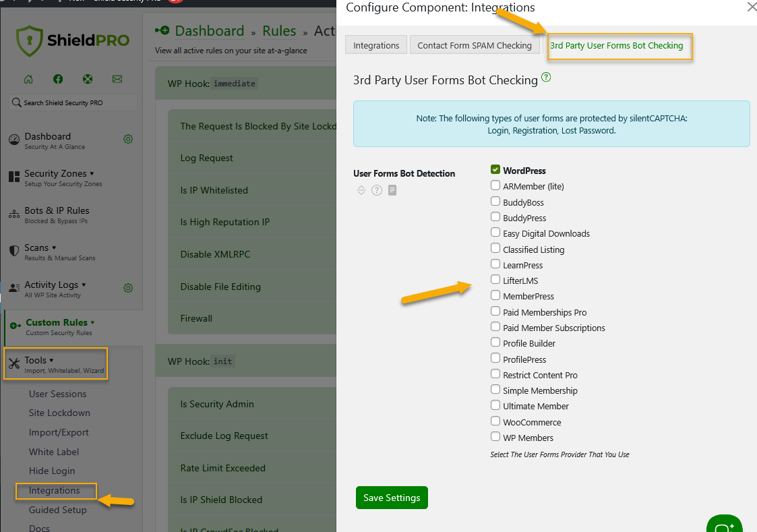Open Import/Export submenu item
The image size is (757, 532).
[x=59, y=433]
